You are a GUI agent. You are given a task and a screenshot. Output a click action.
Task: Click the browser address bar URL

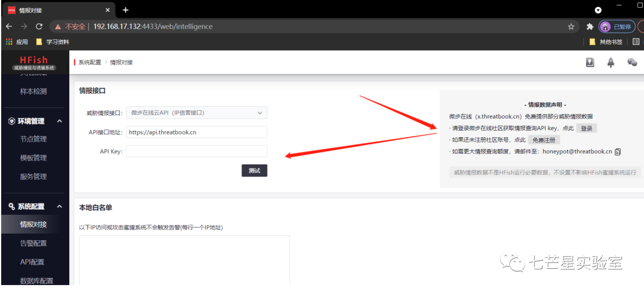(x=153, y=27)
